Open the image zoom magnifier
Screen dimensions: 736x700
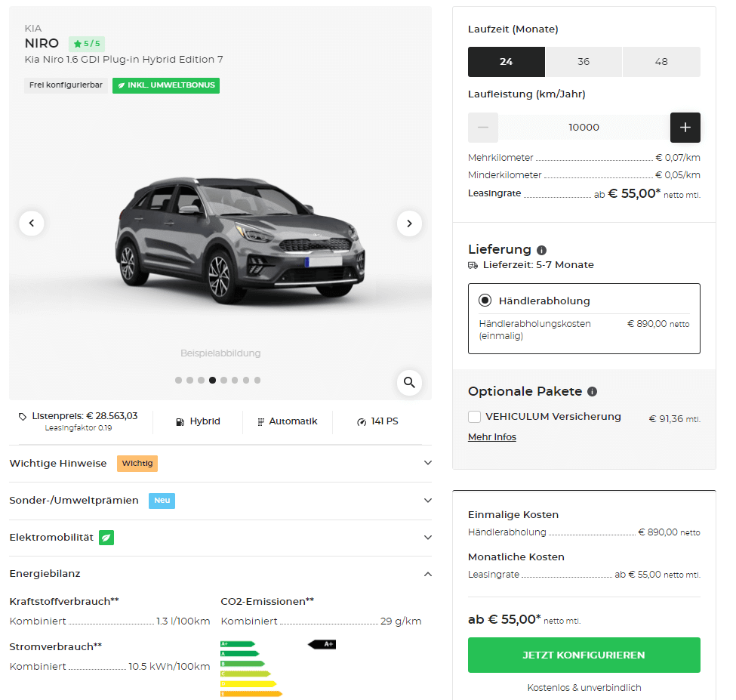tap(409, 383)
